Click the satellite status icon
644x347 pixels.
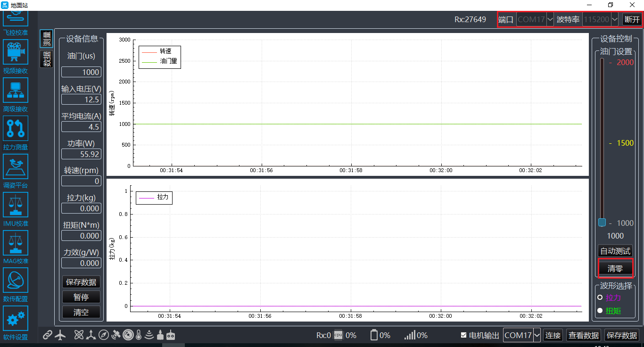[x=116, y=335]
